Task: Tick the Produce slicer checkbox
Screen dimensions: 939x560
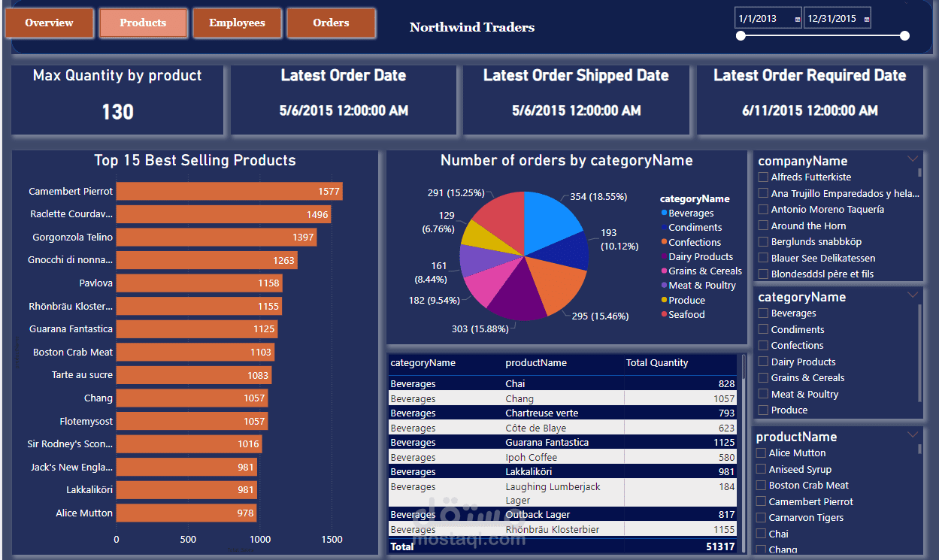Action: click(x=763, y=410)
